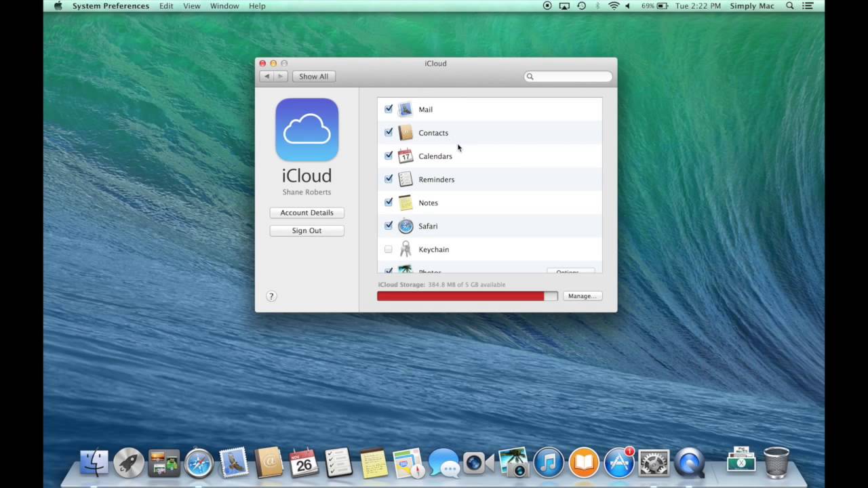Uncheck the Contacts checkbox

click(389, 132)
